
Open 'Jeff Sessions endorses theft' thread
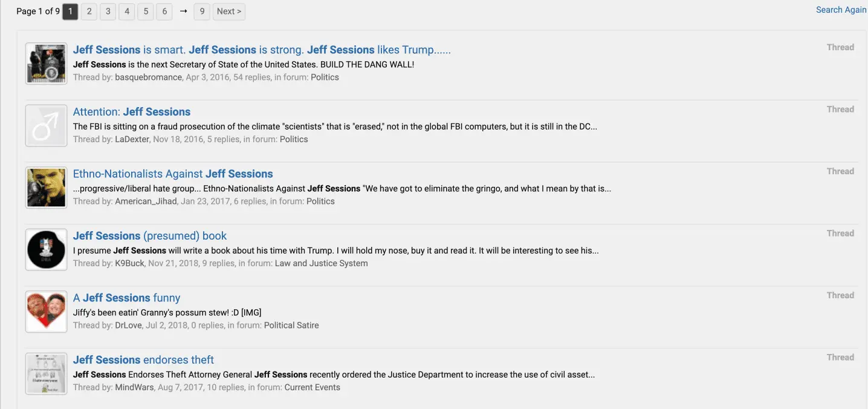tap(143, 360)
